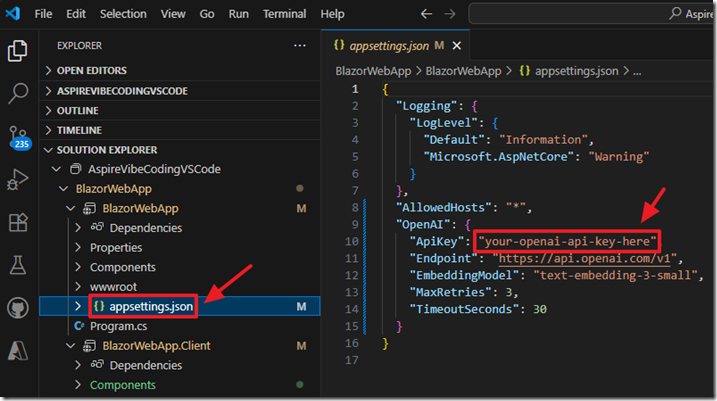
Task: Expand the Properties folder
Action: (x=78, y=247)
